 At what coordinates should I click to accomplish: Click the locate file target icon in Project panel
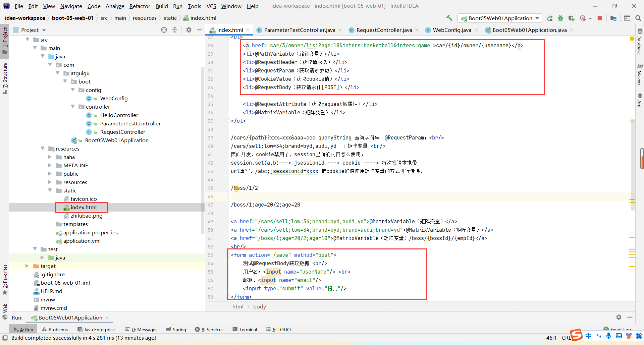click(164, 30)
